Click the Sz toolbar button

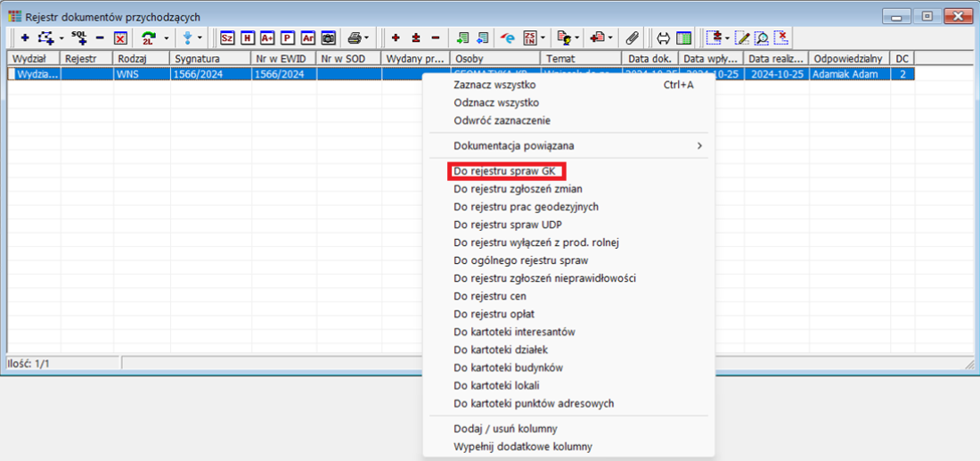point(227,38)
